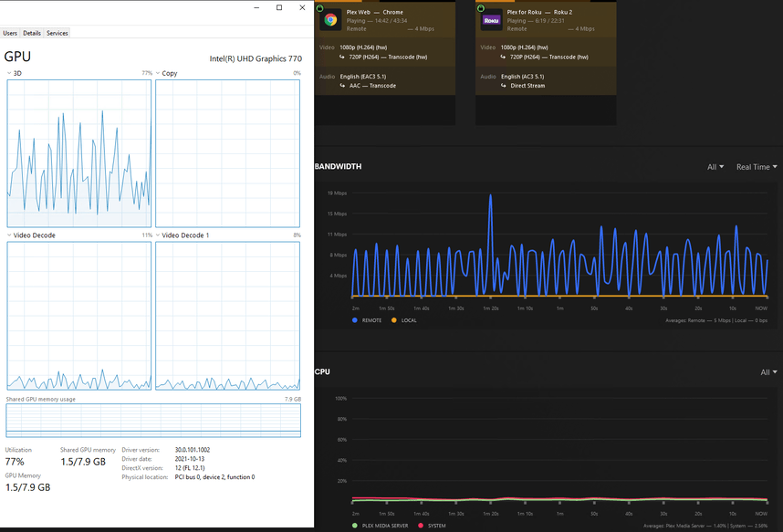Click the driver date 2021-10-13 value
This screenshot has width=783, height=532.
tap(189, 459)
